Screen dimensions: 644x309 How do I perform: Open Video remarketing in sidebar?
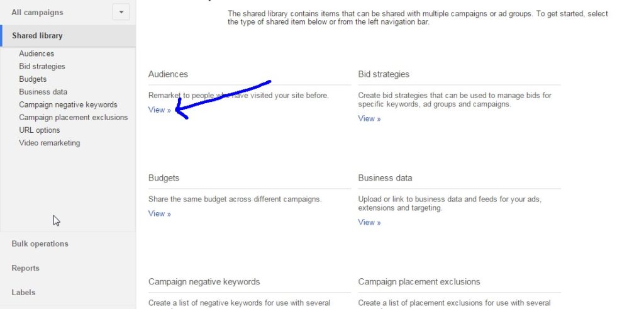(49, 143)
